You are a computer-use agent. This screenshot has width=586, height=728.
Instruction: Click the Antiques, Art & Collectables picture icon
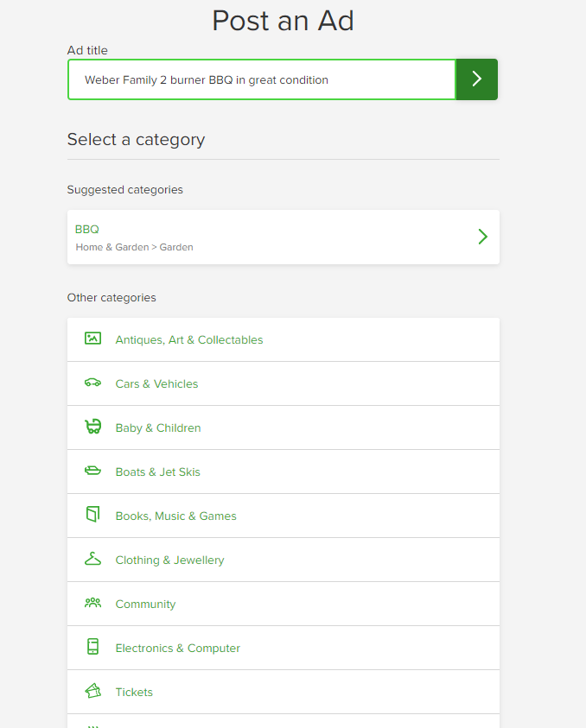(93, 339)
